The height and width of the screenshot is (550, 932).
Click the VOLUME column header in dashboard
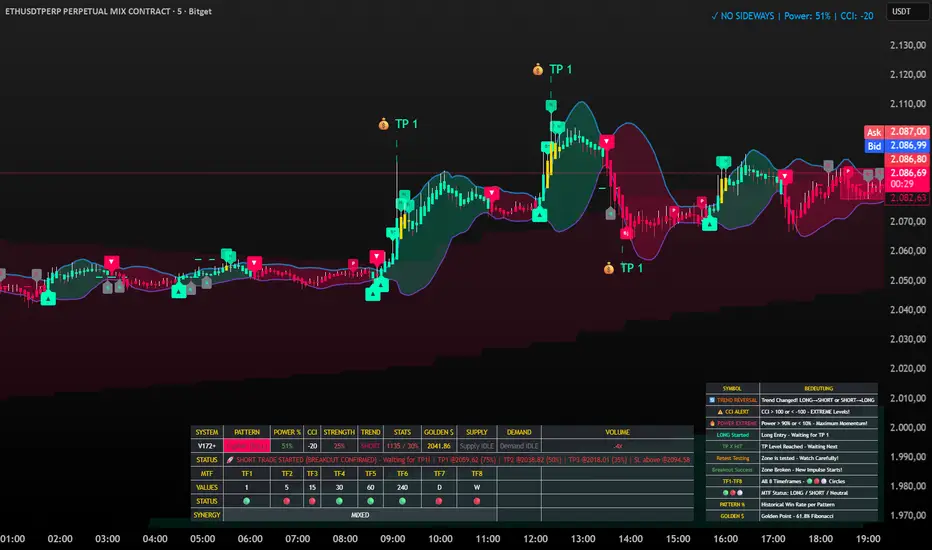click(616, 432)
